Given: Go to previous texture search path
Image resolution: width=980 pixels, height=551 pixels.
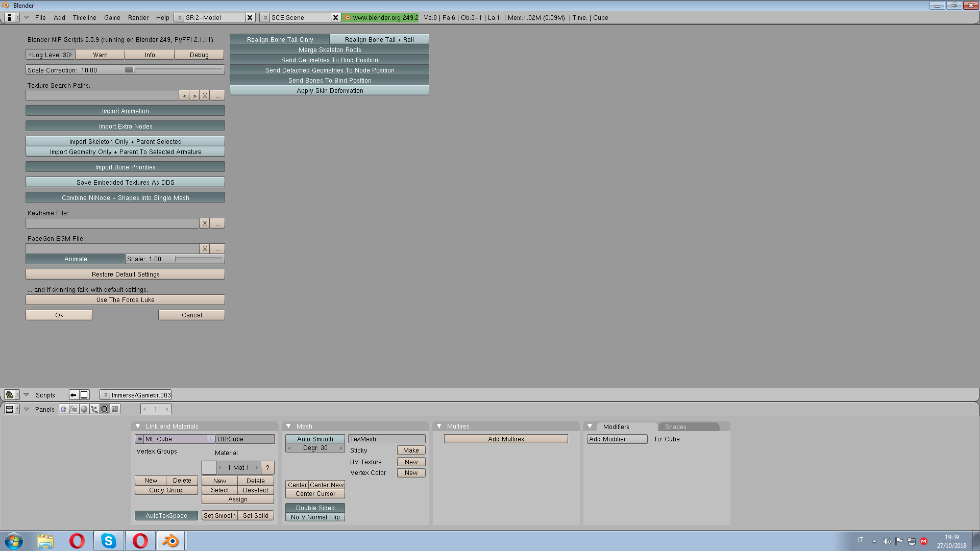Looking at the screenshot, I should (x=184, y=96).
